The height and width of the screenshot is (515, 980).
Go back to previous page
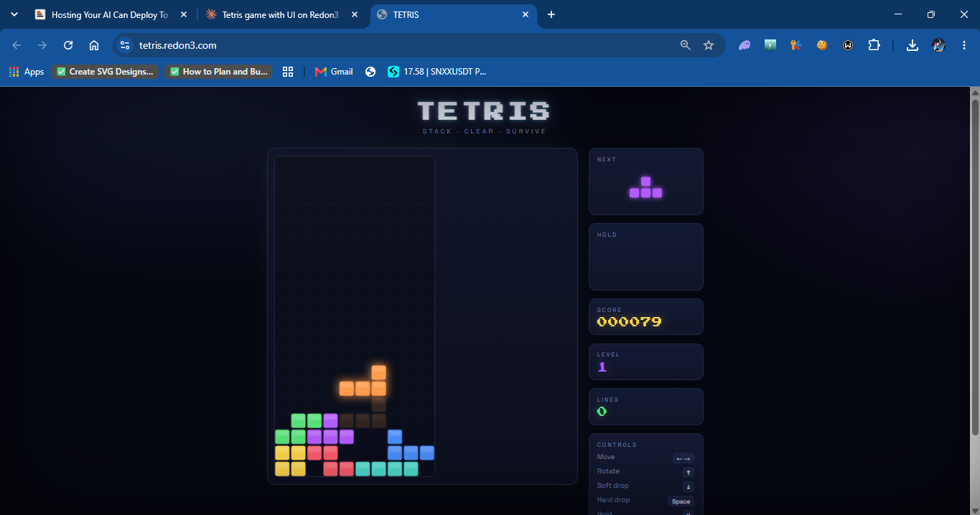[17, 45]
